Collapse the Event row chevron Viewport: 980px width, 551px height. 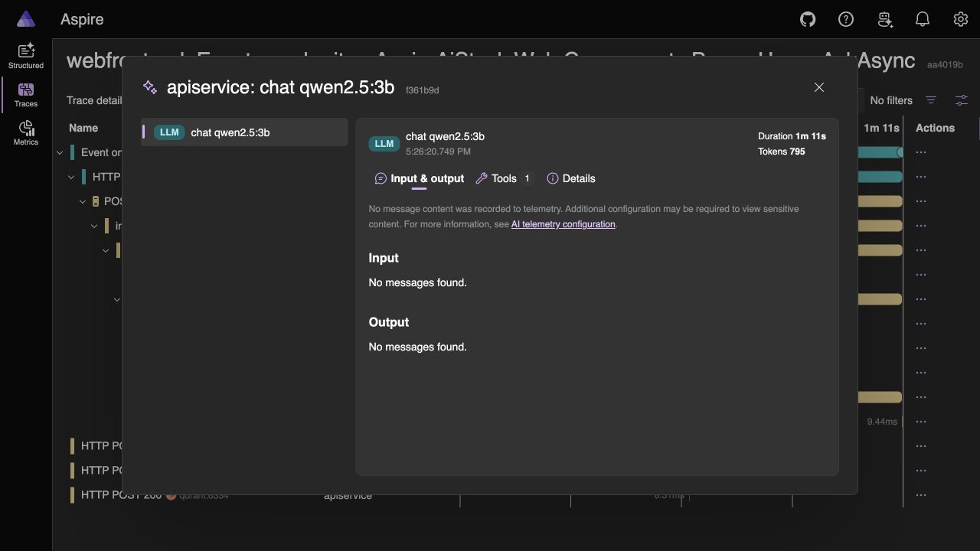point(60,152)
